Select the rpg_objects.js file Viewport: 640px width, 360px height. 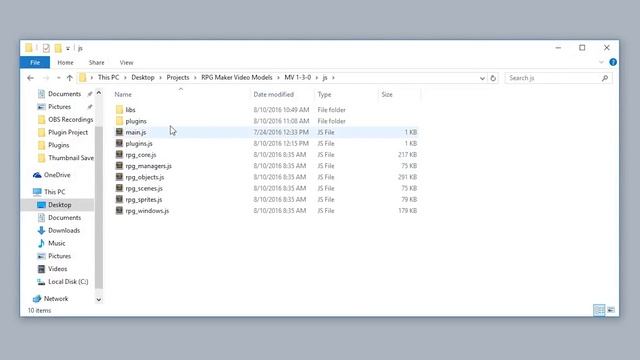(144, 177)
